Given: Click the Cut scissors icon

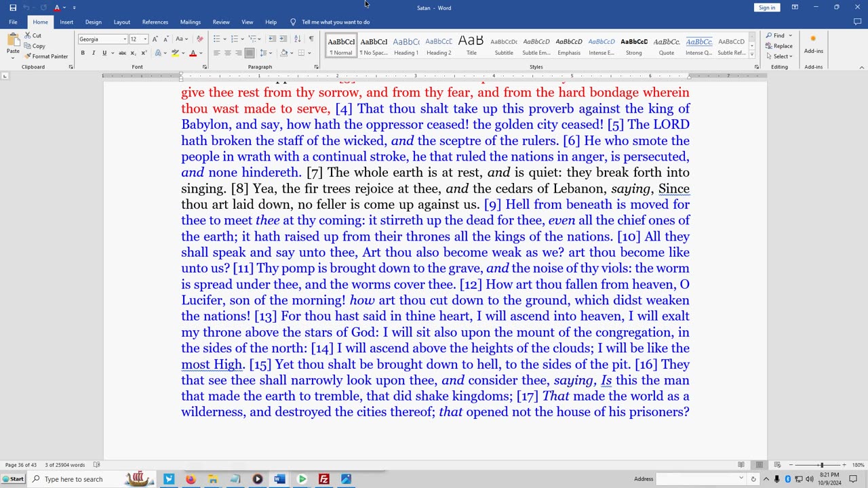Looking at the screenshot, I should tap(28, 35).
